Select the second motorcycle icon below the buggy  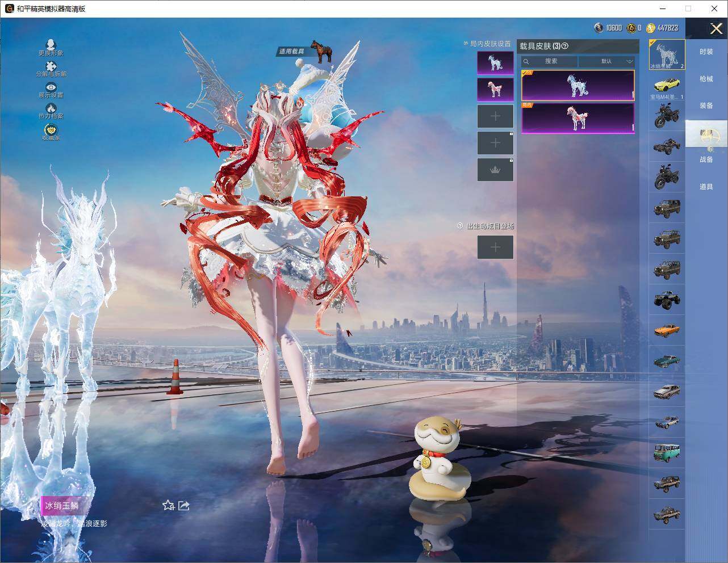pos(667,178)
